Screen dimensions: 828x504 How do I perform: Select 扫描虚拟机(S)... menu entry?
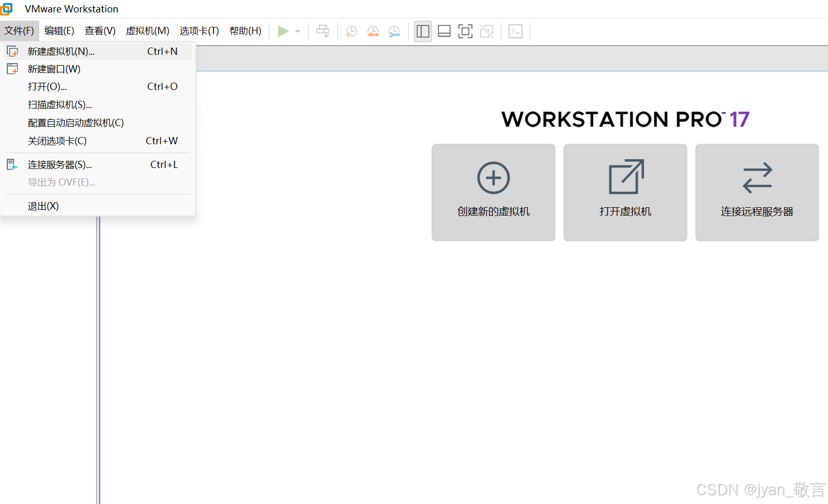(x=98, y=105)
